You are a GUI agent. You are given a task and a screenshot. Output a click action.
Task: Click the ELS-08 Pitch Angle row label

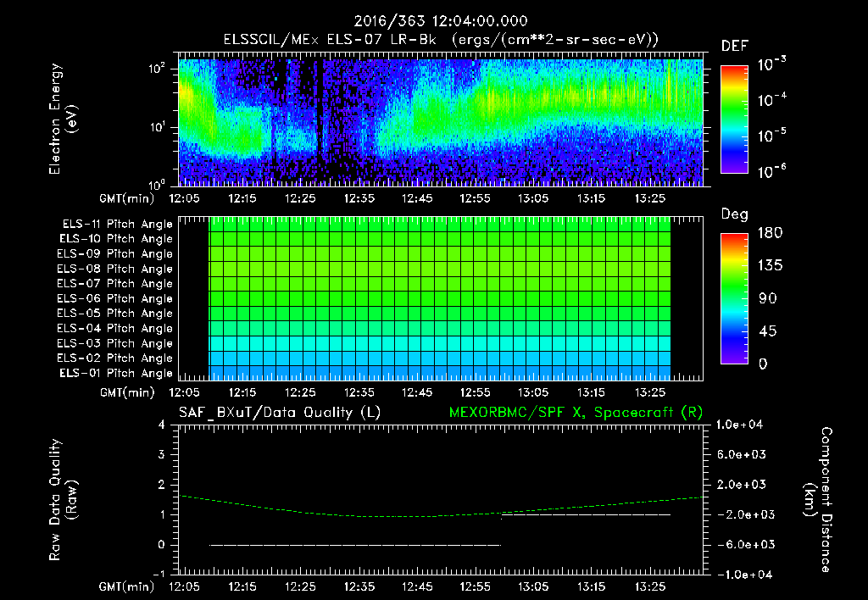click(115, 269)
